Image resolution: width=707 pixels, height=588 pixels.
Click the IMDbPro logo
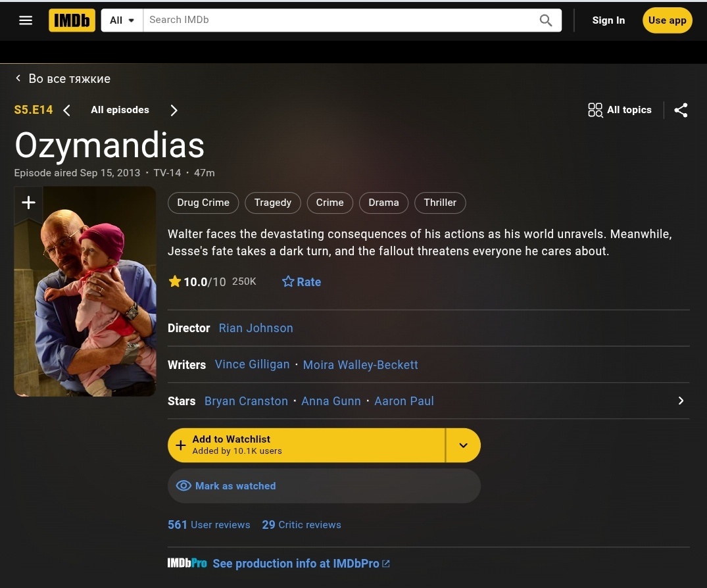click(x=187, y=563)
